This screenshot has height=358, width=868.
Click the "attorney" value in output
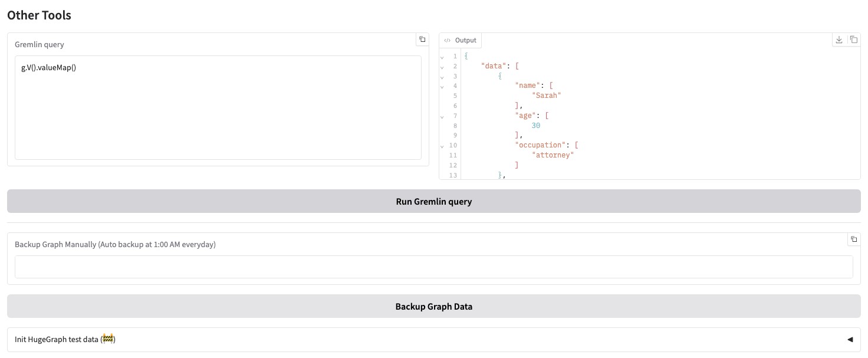click(553, 155)
